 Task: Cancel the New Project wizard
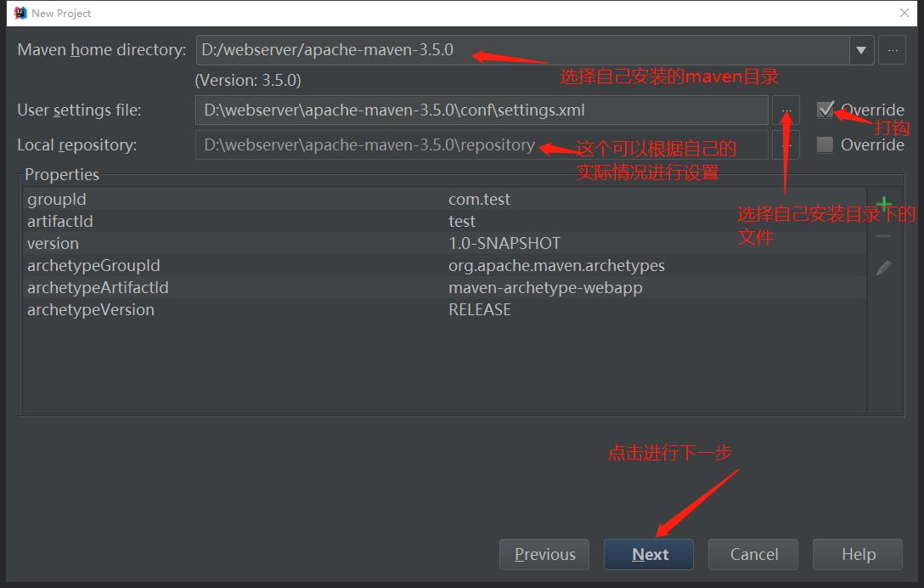click(x=753, y=554)
